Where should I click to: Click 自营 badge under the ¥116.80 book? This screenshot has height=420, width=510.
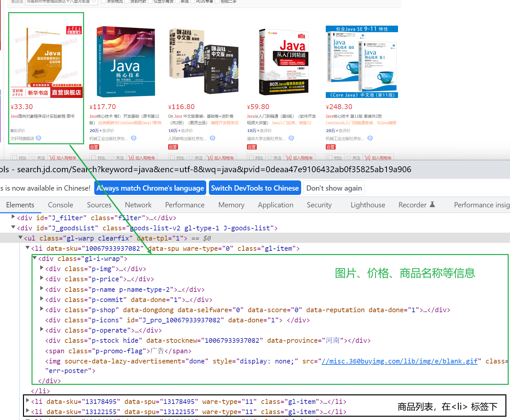tap(173, 147)
